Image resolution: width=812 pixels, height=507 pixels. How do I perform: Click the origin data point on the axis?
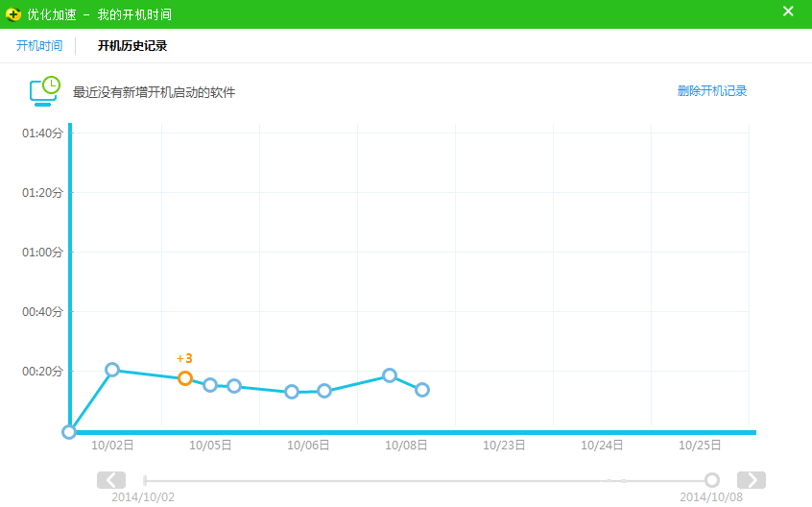coord(69,432)
